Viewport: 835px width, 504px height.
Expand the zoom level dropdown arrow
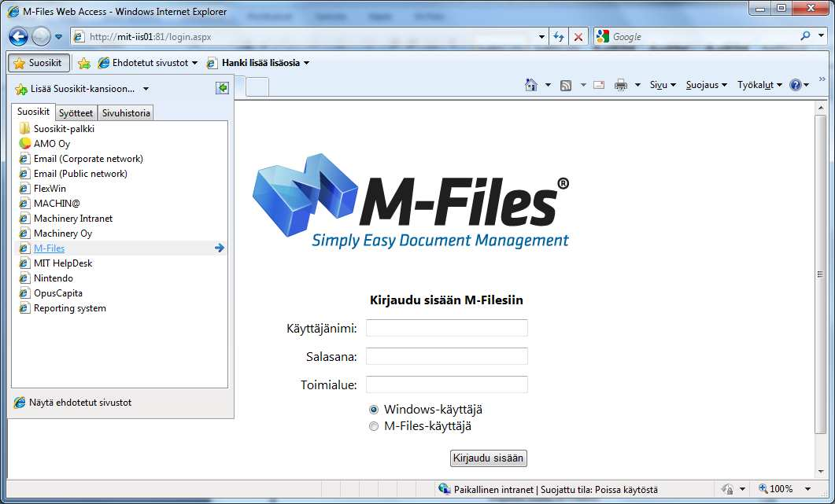click(807, 489)
